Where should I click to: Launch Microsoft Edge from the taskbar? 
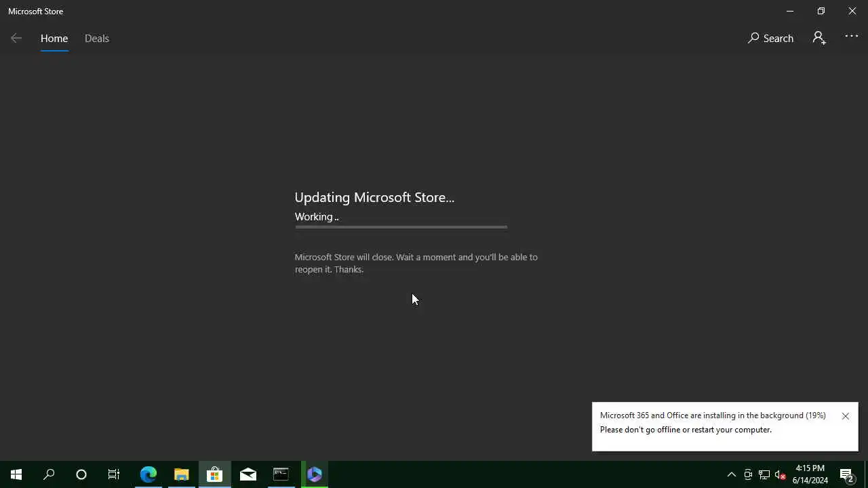click(x=148, y=474)
